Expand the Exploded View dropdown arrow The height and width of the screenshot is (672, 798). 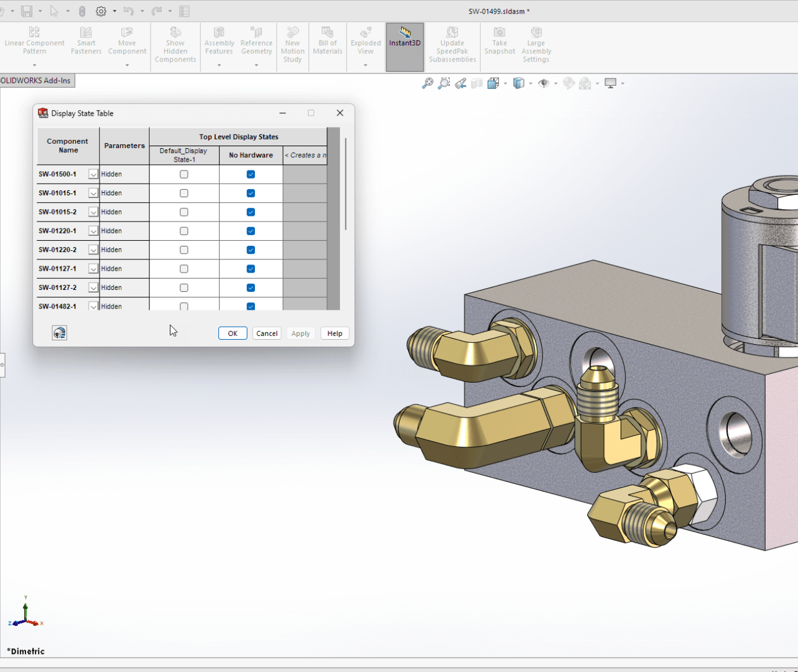(365, 65)
